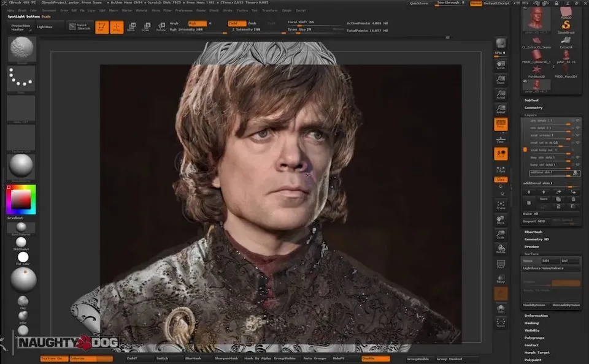Click the Scale icon on right shelf

(501, 235)
